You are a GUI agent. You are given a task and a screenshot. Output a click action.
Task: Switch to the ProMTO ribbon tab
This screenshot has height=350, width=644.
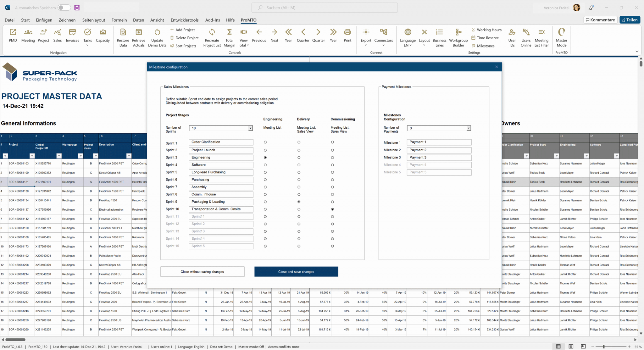click(x=248, y=20)
